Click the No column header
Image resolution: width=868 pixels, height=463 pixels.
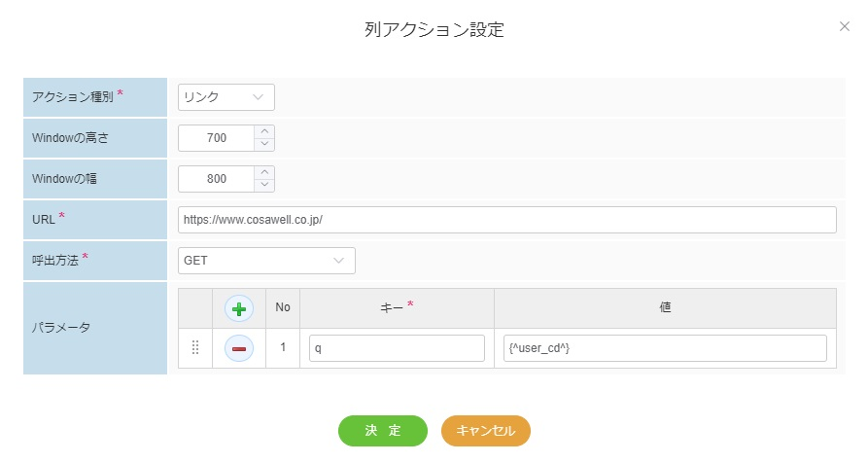[x=283, y=307]
